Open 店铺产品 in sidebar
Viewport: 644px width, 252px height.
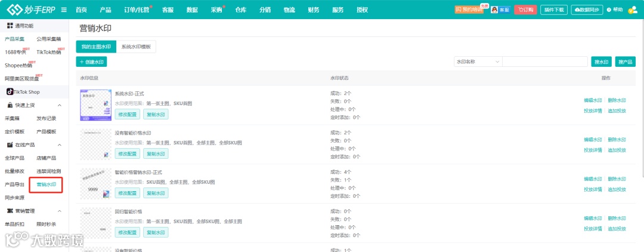tap(47, 158)
